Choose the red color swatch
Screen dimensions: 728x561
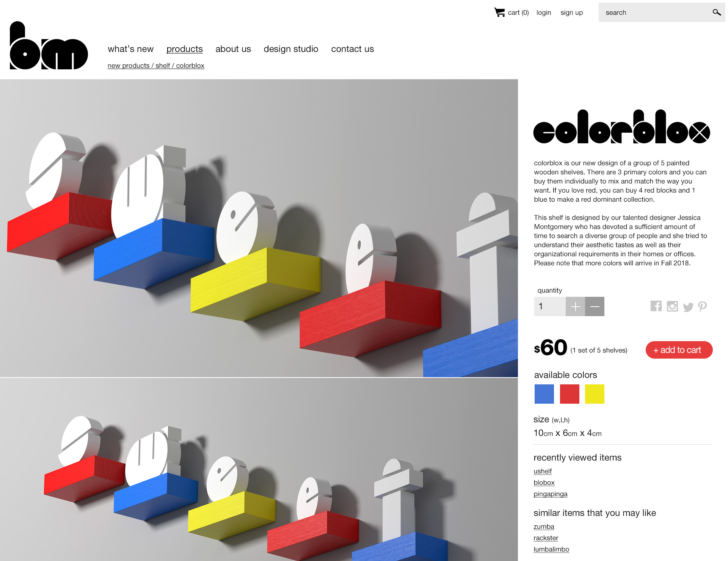coord(570,394)
